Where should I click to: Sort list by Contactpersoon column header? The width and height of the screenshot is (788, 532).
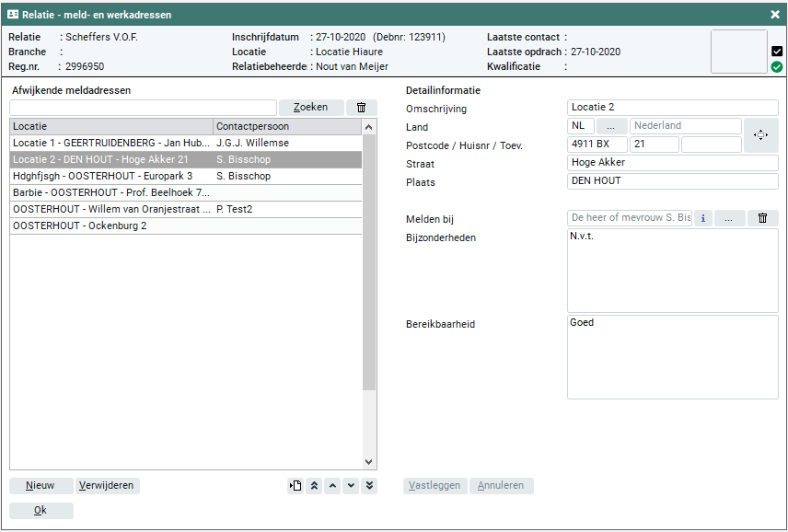pos(285,126)
